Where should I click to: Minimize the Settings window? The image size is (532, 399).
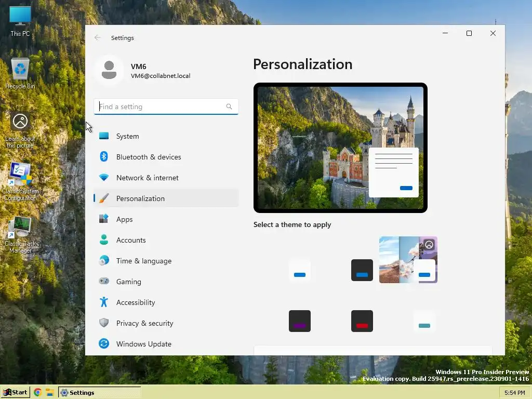point(445,33)
